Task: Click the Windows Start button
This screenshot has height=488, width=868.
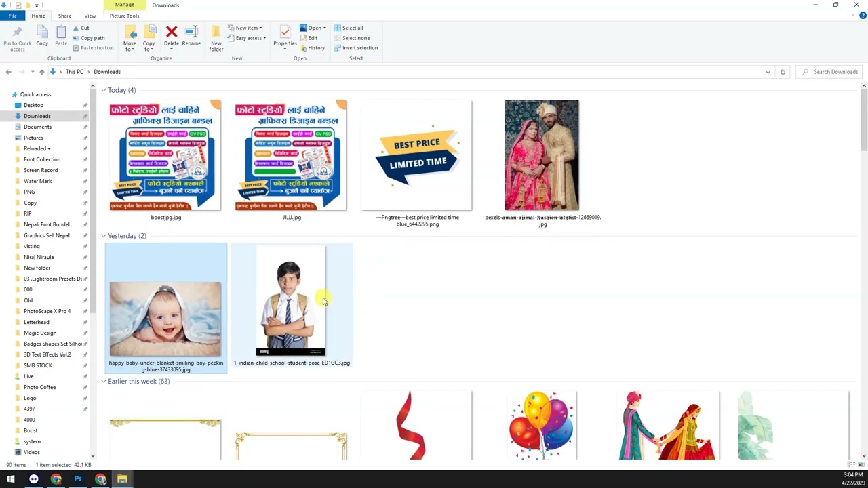Action: pyautogui.click(x=11, y=479)
